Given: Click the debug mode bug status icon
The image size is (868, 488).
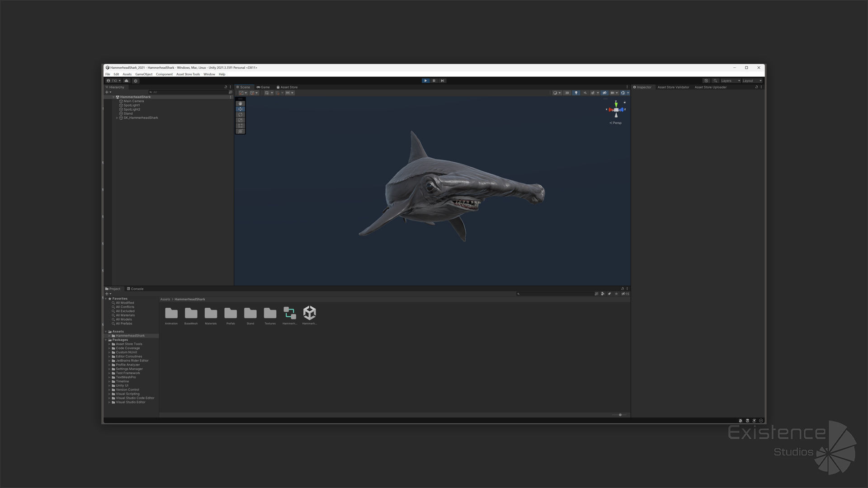Looking at the screenshot, I should (x=741, y=421).
